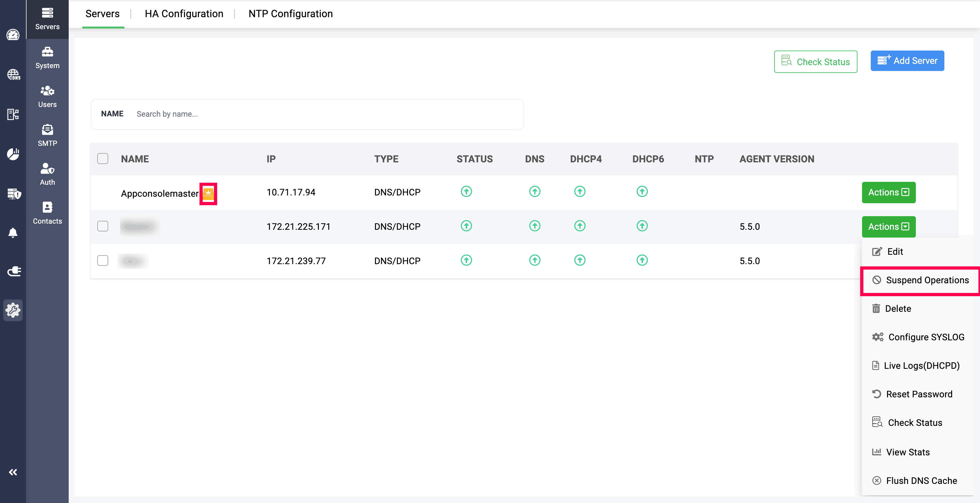This screenshot has width=980, height=503.
Task: Open Actions dropdown for Appconsolemaster row
Action: pos(888,193)
